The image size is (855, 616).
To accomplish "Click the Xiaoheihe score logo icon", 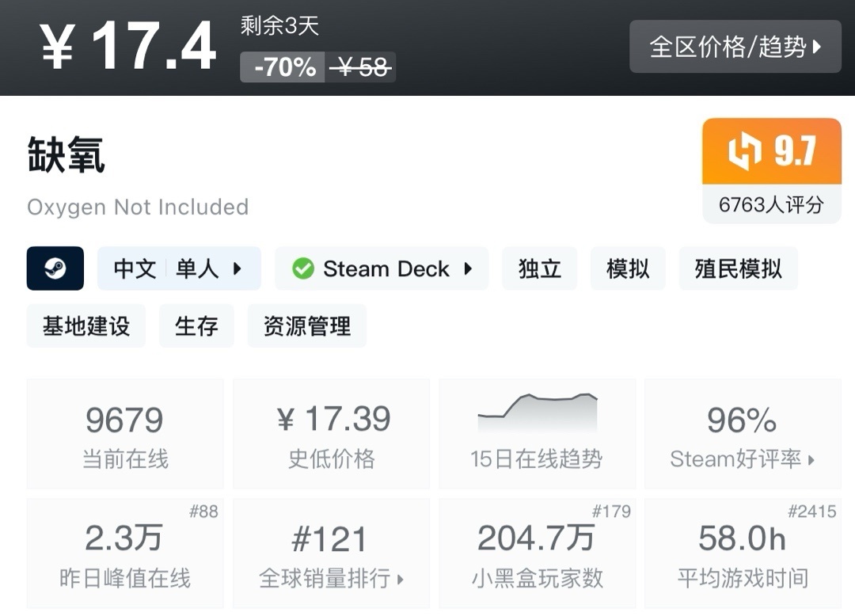I will click(744, 151).
